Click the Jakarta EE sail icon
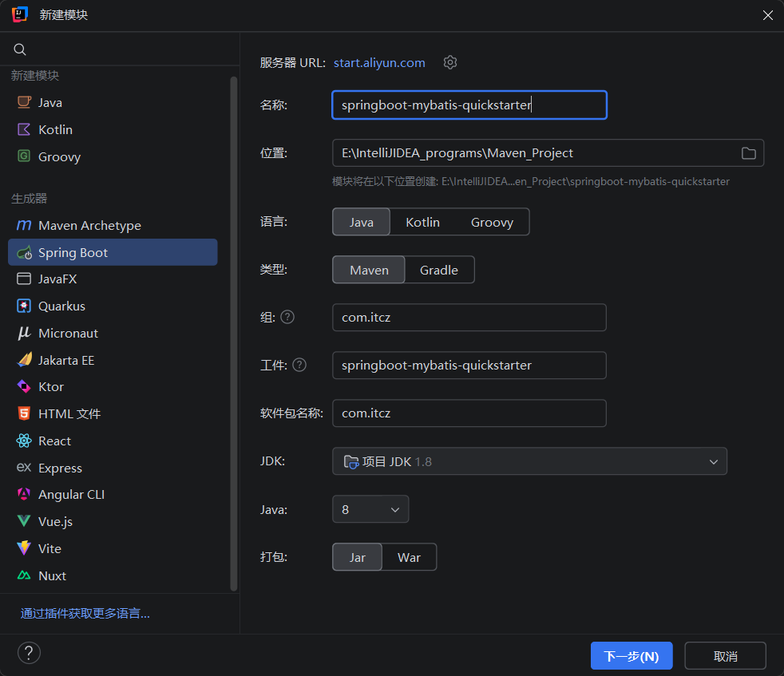The width and height of the screenshot is (784, 676). click(x=24, y=360)
